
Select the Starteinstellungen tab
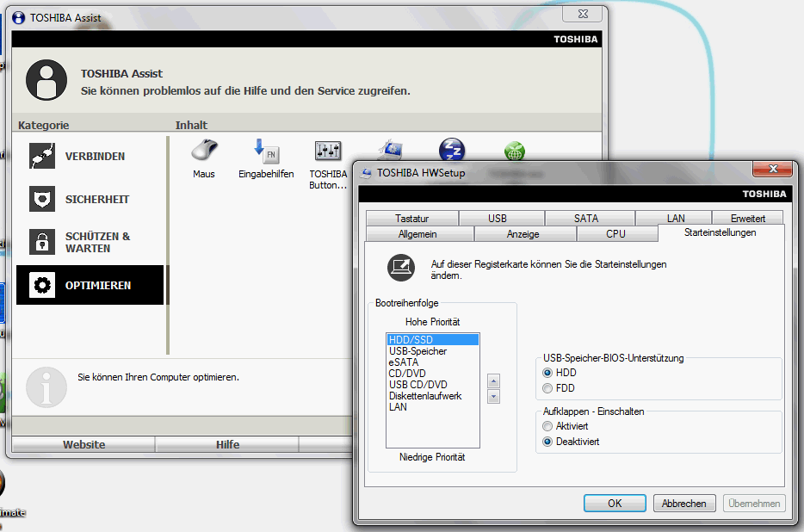tap(720, 232)
